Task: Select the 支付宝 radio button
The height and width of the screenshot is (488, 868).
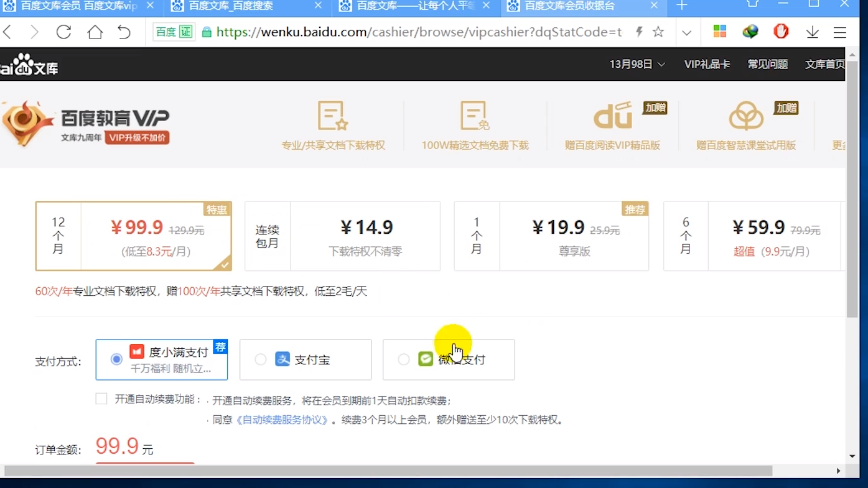Action: (261, 359)
